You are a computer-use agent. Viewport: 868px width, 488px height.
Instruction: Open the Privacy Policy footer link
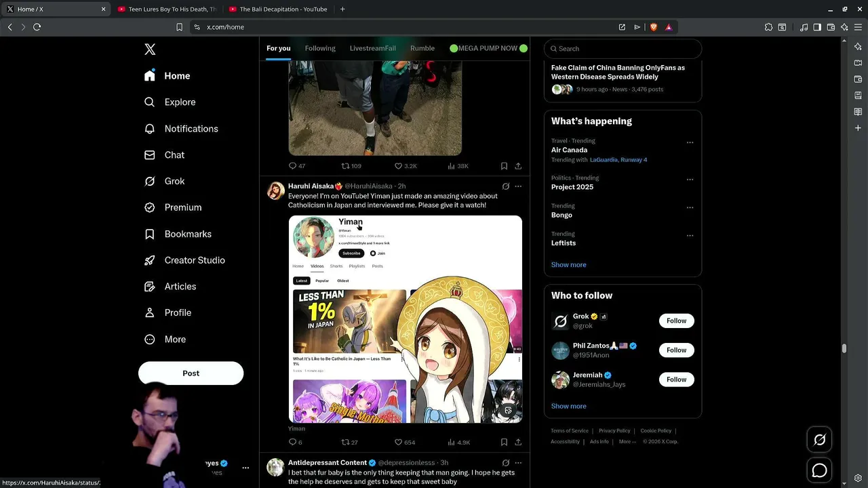[614, 431]
